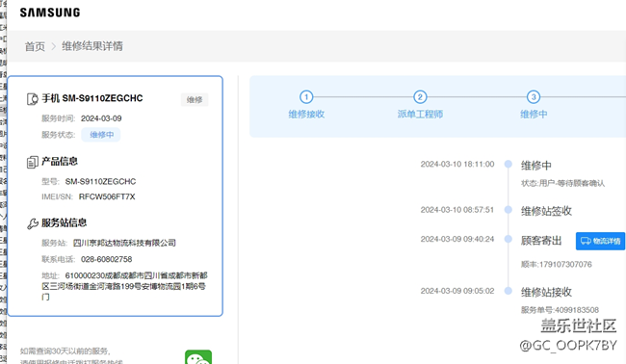Click timeline entry 维修站签收
Viewport: 626px width, 364px height.
pyautogui.click(x=547, y=211)
